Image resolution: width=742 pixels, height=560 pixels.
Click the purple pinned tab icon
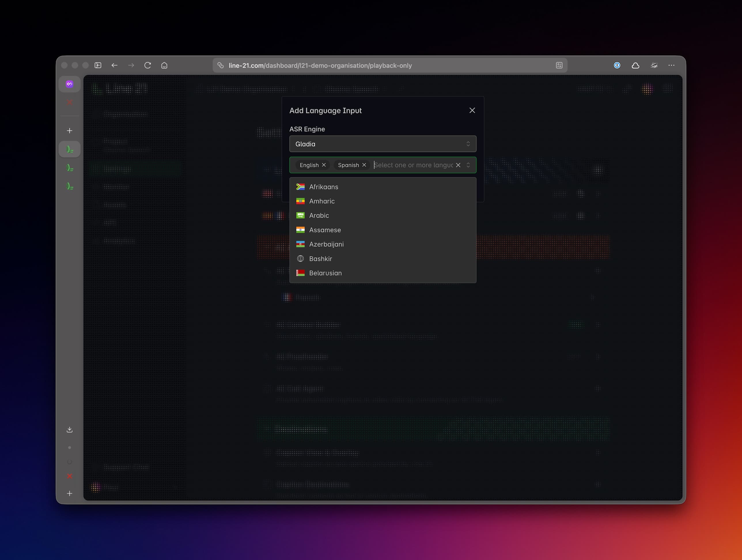pos(69,84)
